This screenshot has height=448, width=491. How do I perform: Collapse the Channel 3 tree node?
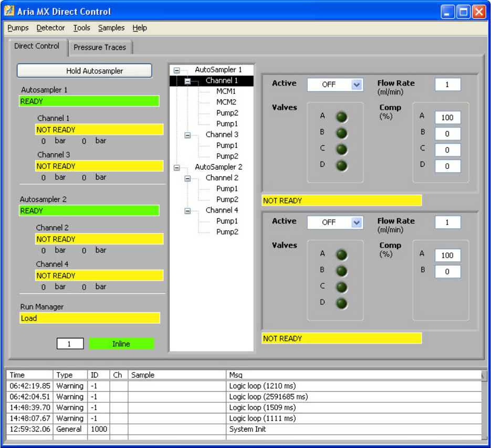187,135
